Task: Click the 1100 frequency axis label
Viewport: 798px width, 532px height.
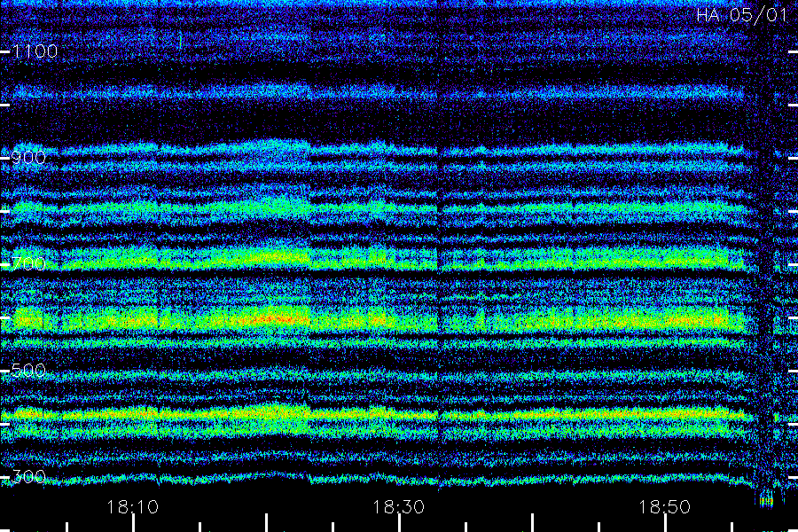Action: [35, 51]
